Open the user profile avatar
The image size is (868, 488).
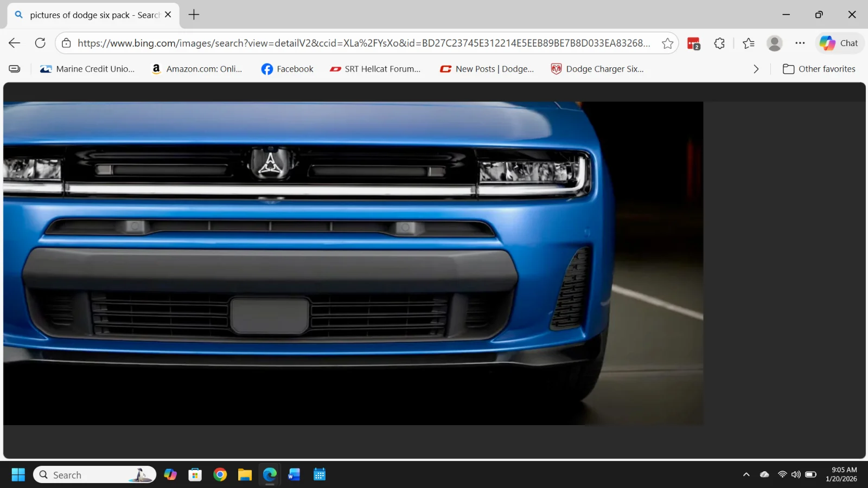pos(774,43)
